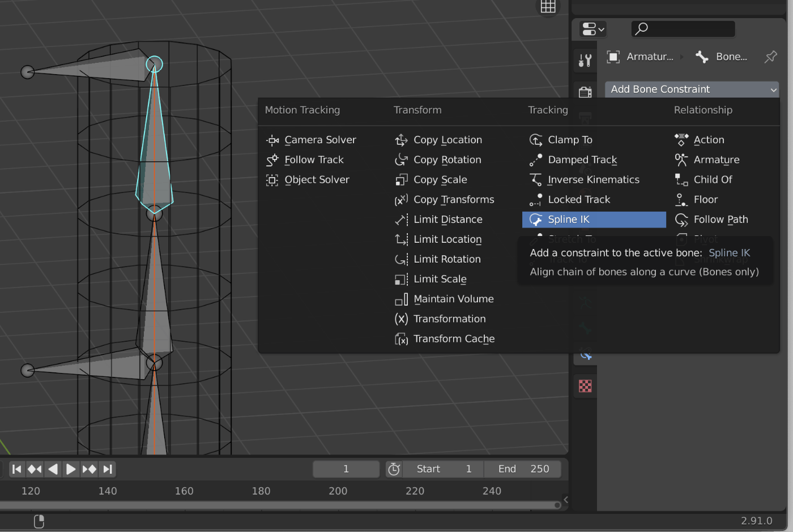Screen dimensions: 793x532
Task: Toggle the preview range stopwatch icon
Action: (x=394, y=469)
